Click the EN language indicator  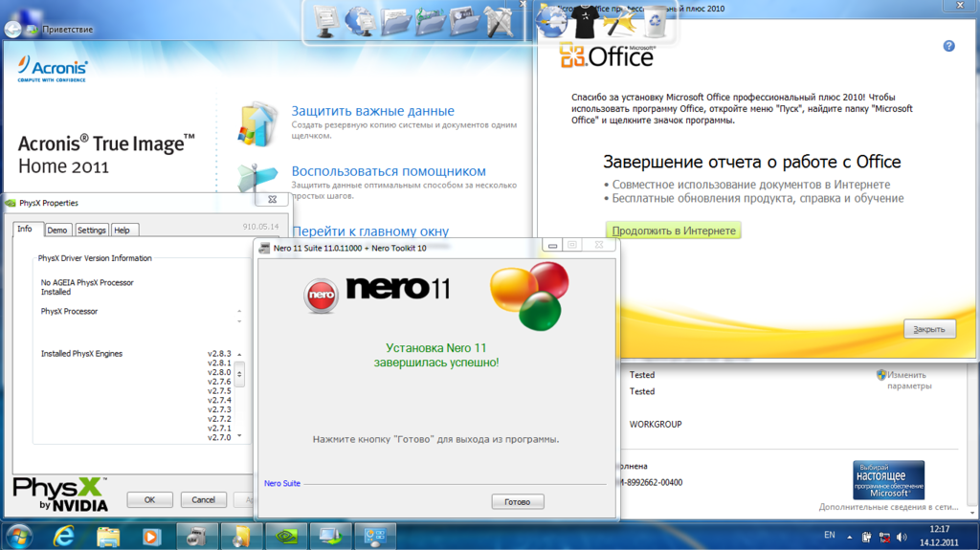click(x=830, y=535)
